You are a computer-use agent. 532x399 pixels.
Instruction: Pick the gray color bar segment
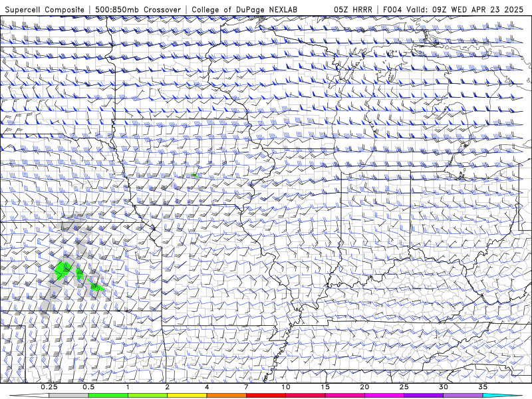pos(68,396)
